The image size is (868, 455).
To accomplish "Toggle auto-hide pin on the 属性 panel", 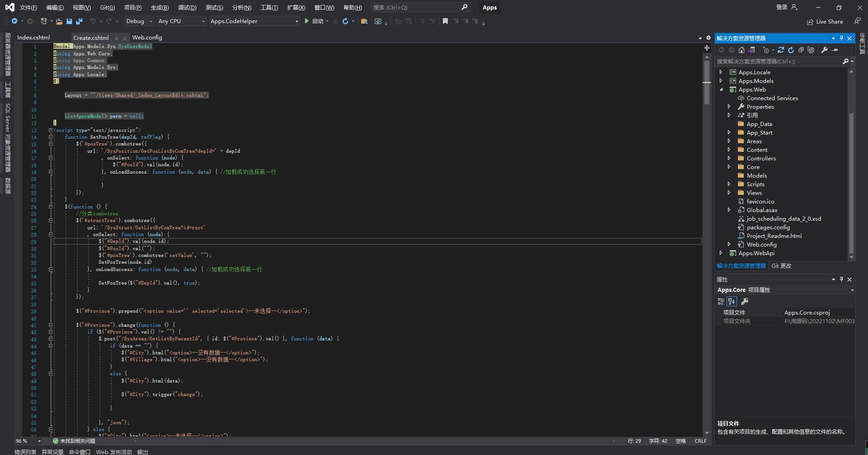I will [x=842, y=279].
